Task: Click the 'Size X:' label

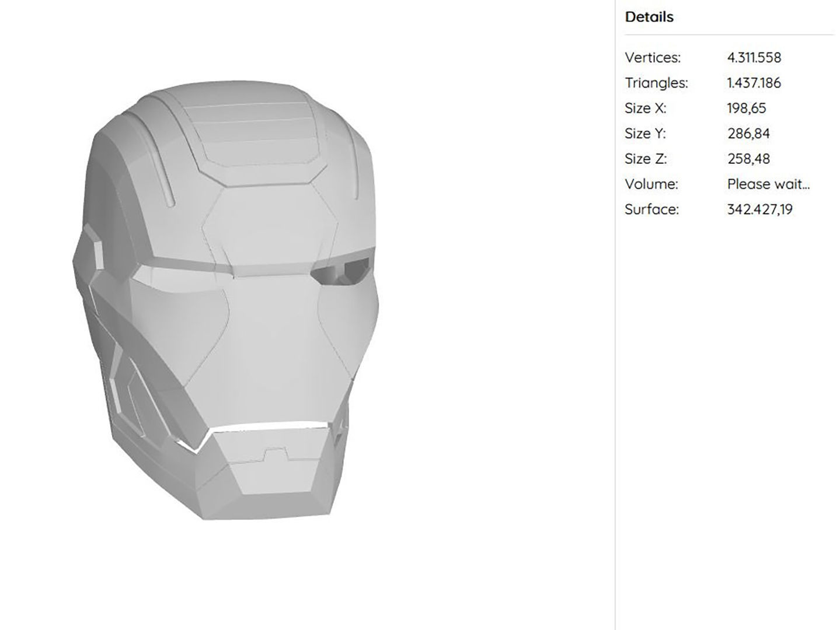Action: [x=645, y=108]
